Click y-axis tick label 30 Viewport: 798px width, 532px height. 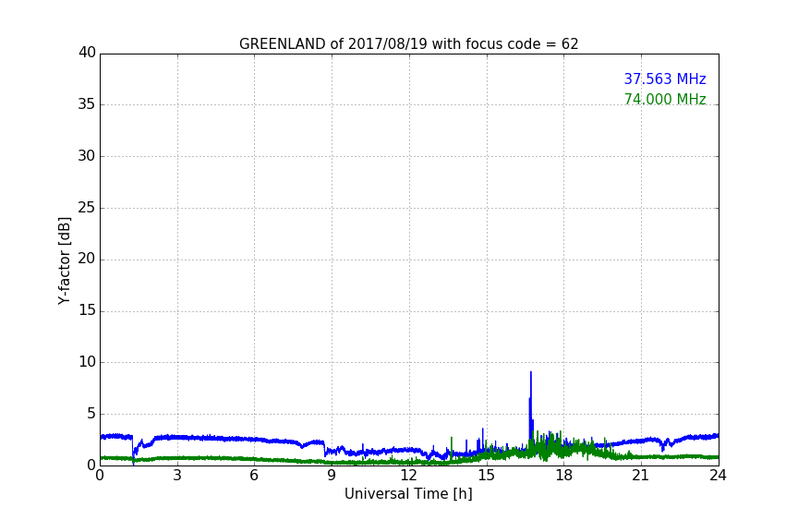[87, 156]
